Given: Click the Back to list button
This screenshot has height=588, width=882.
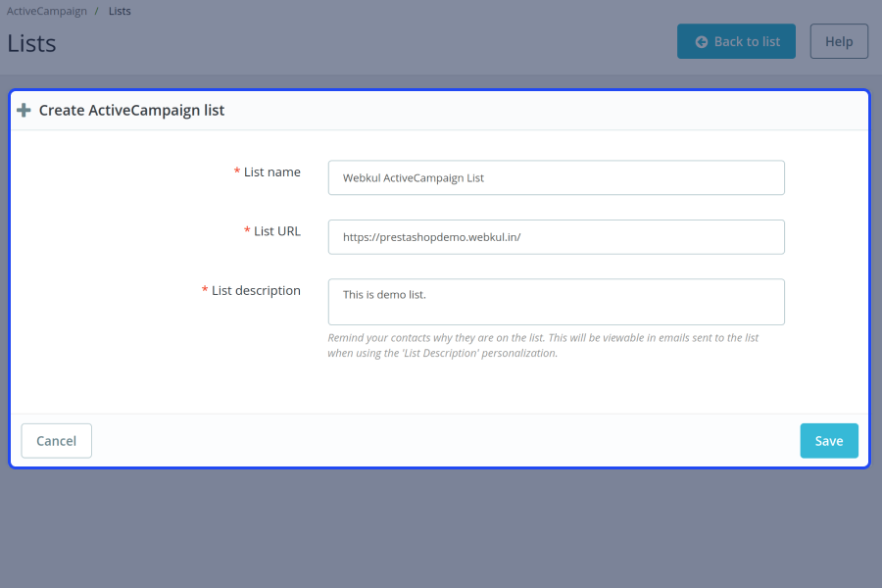Looking at the screenshot, I should (x=736, y=41).
